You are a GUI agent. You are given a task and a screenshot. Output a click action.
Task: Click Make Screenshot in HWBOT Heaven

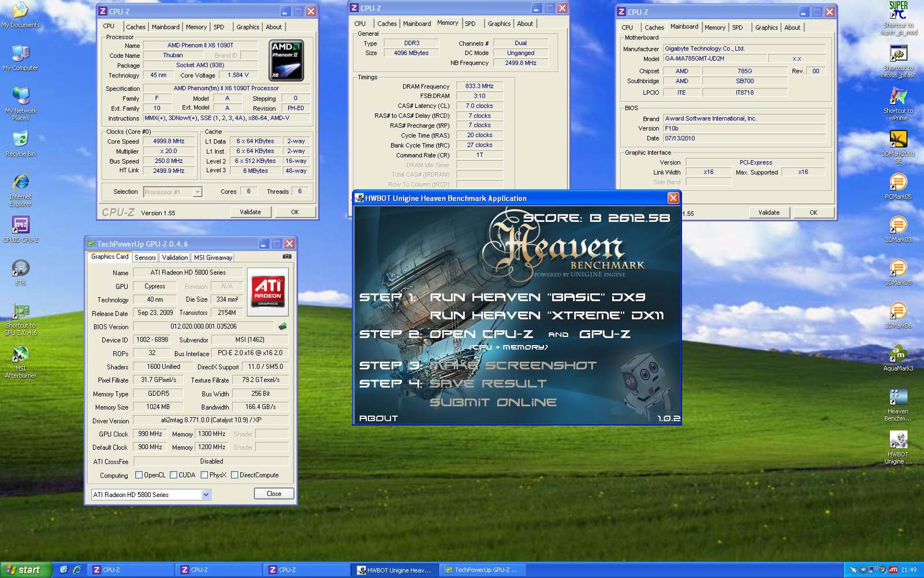pos(513,365)
